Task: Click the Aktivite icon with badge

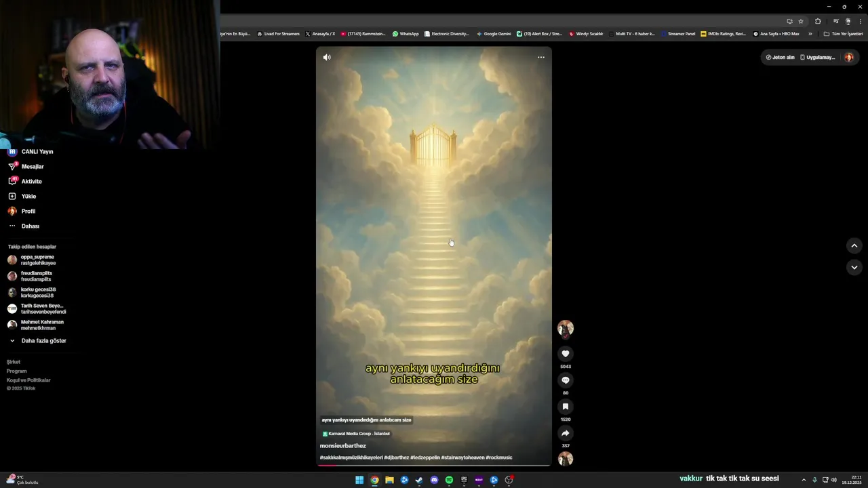Action: [x=12, y=182]
